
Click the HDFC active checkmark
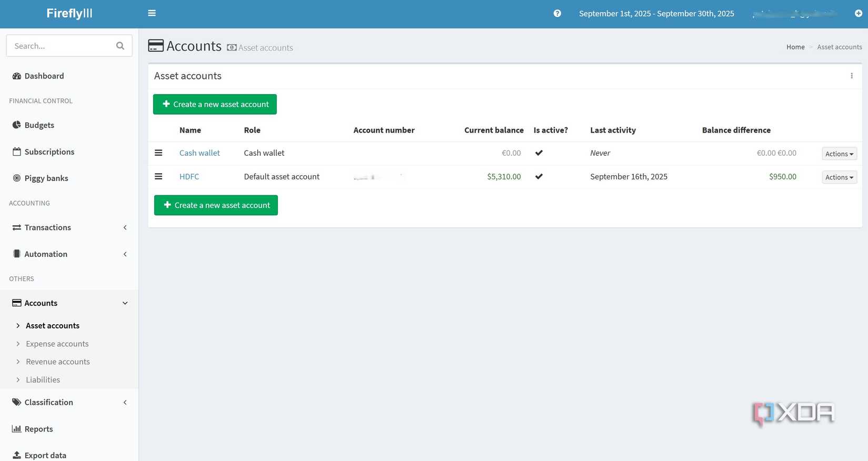539,176
